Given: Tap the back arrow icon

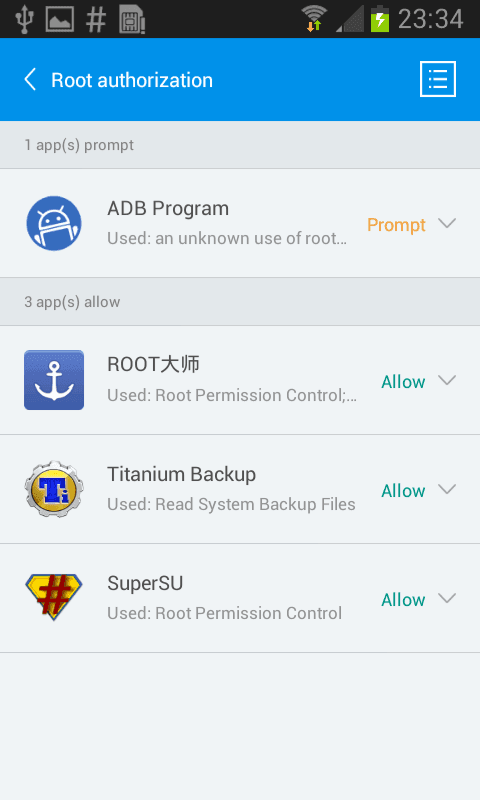Looking at the screenshot, I should [x=30, y=80].
